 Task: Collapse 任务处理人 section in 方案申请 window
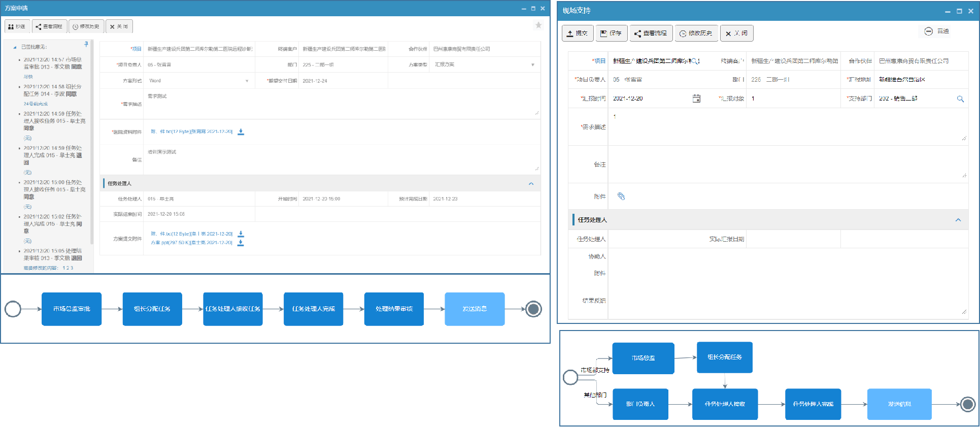(x=531, y=184)
